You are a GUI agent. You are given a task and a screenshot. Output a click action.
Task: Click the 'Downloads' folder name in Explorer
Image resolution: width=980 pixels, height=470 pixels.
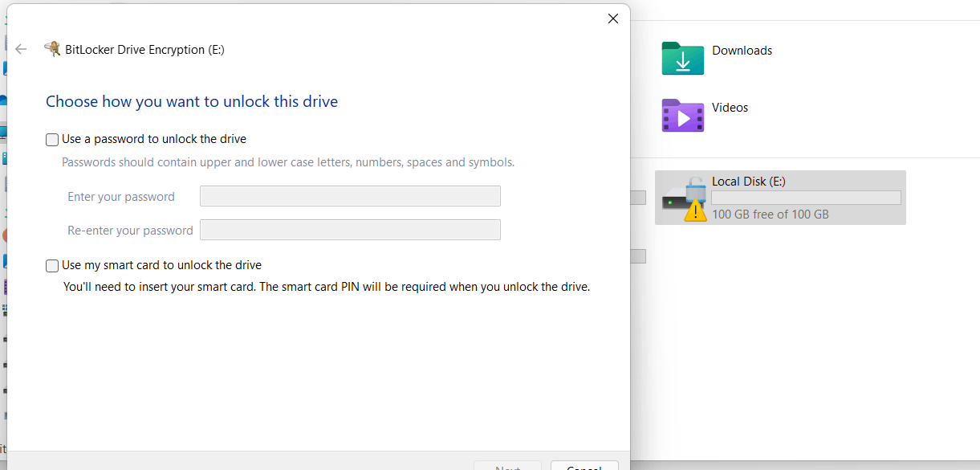pyautogui.click(x=742, y=51)
